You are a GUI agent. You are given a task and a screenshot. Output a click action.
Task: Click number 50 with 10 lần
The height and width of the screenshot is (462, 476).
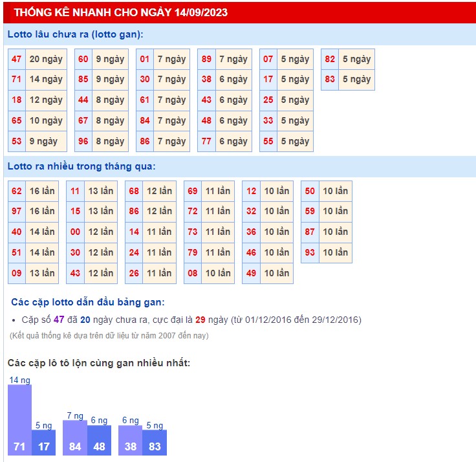click(x=310, y=191)
